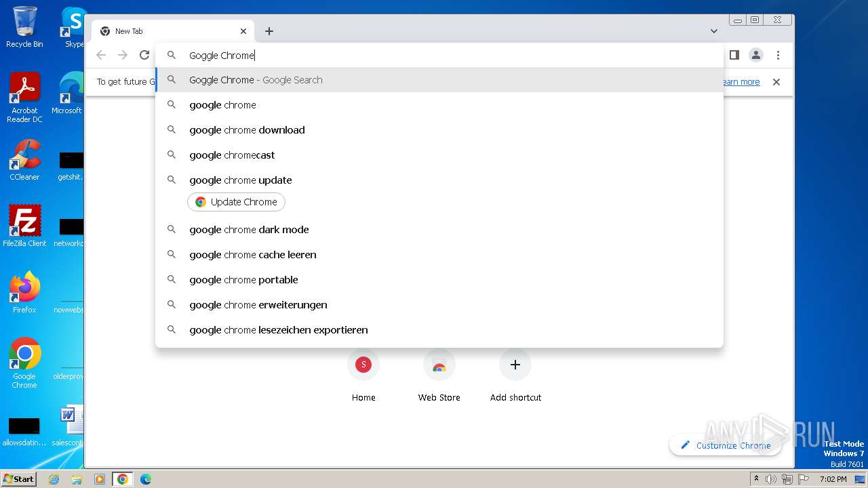Select the CCleaner desktop icon

point(24,160)
